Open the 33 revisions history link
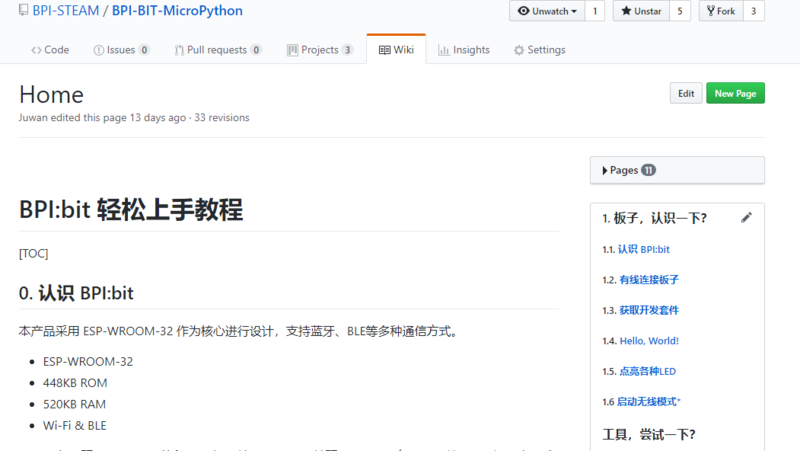This screenshot has height=451, width=800. 222,117
